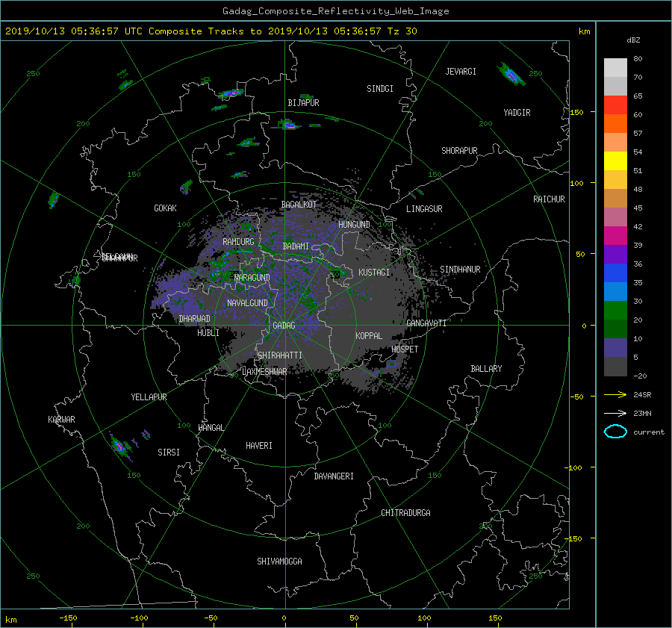This screenshot has width=672, height=628.
Task: Click the SHIRAHATTI city label
Action: (x=280, y=355)
